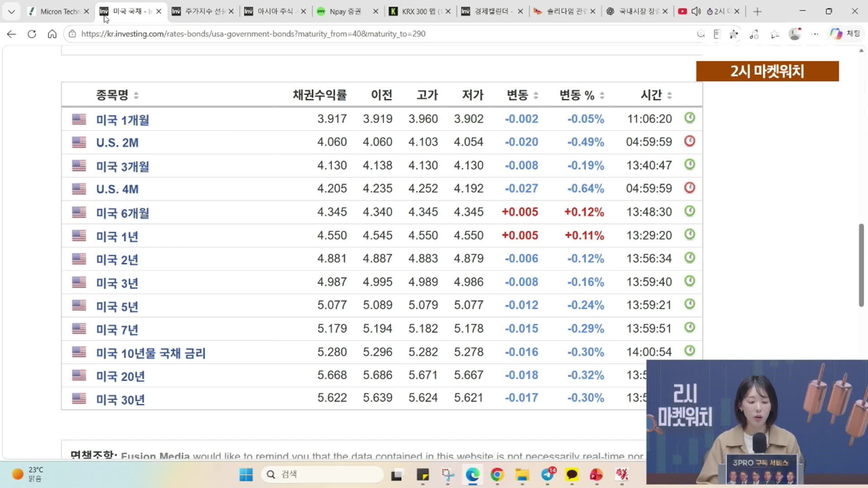This screenshot has width=868, height=488.
Task: Close the 아시아 주식 tab
Action: (x=303, y=11)
